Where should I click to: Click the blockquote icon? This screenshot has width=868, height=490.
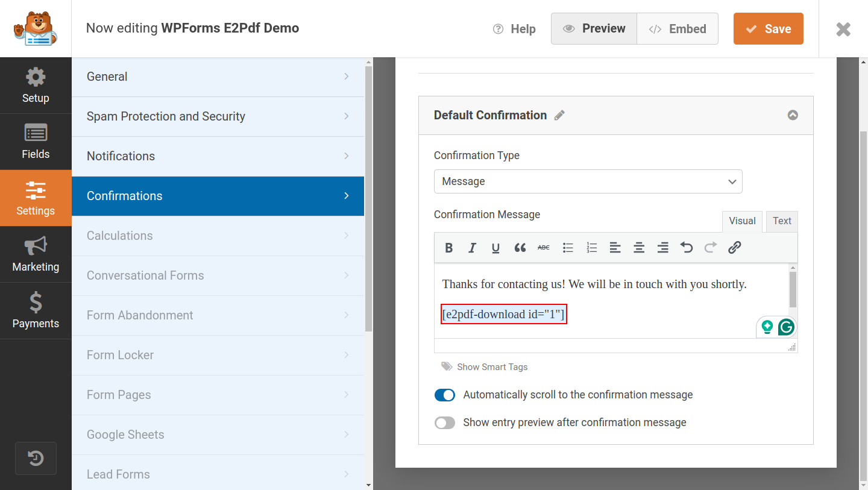(x=520, y=248)
